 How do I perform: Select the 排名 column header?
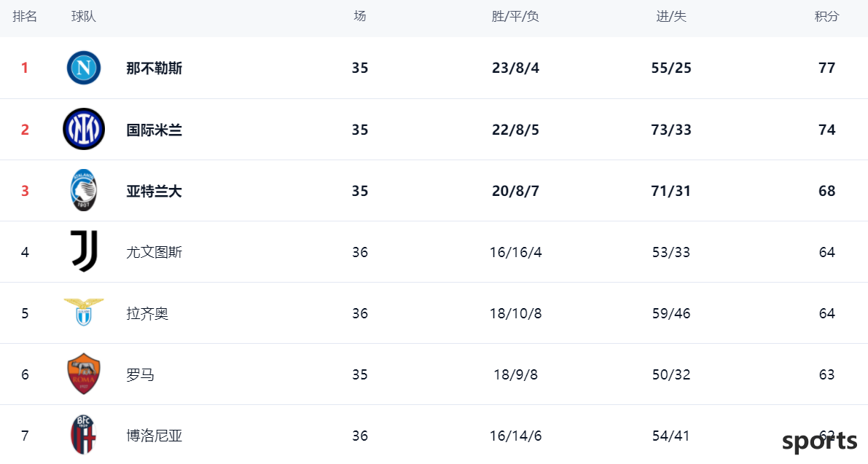[25, 17]
